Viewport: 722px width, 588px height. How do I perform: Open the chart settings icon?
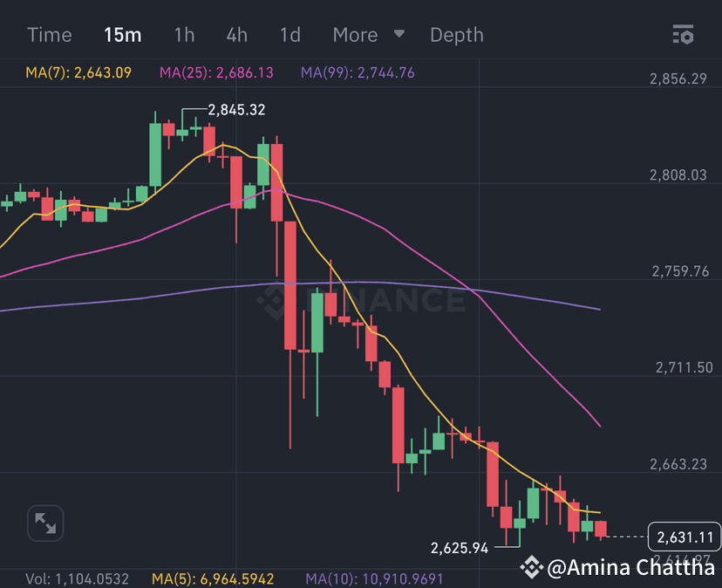coord(684,35)
